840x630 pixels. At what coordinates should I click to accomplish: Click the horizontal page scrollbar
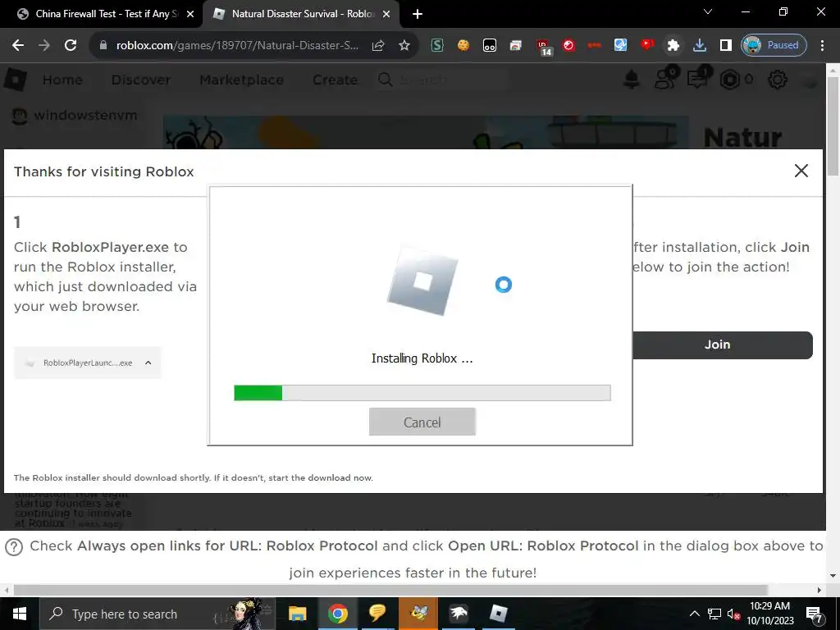(x=391, y=590)
